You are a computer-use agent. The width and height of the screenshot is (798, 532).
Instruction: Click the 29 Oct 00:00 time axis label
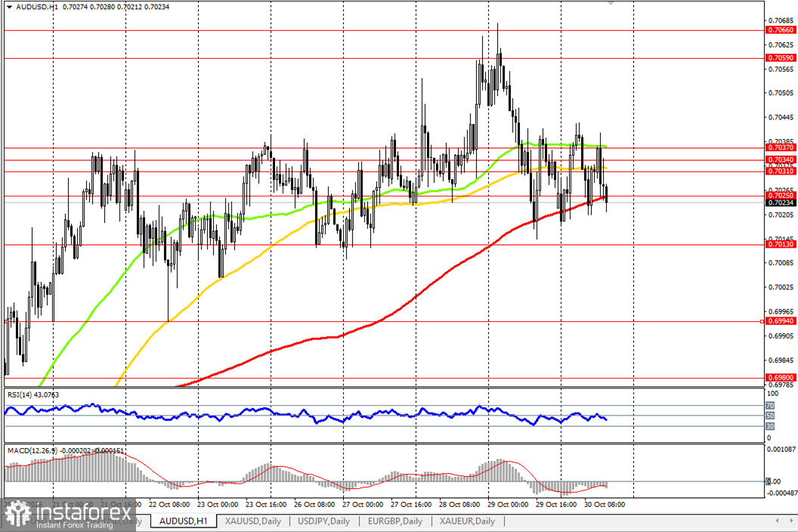[x=508, y=505]
